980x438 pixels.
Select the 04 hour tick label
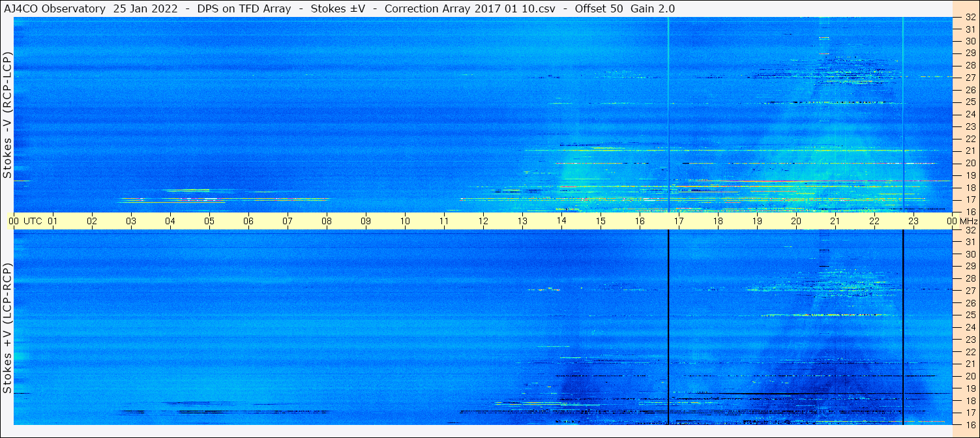[170, 221]
